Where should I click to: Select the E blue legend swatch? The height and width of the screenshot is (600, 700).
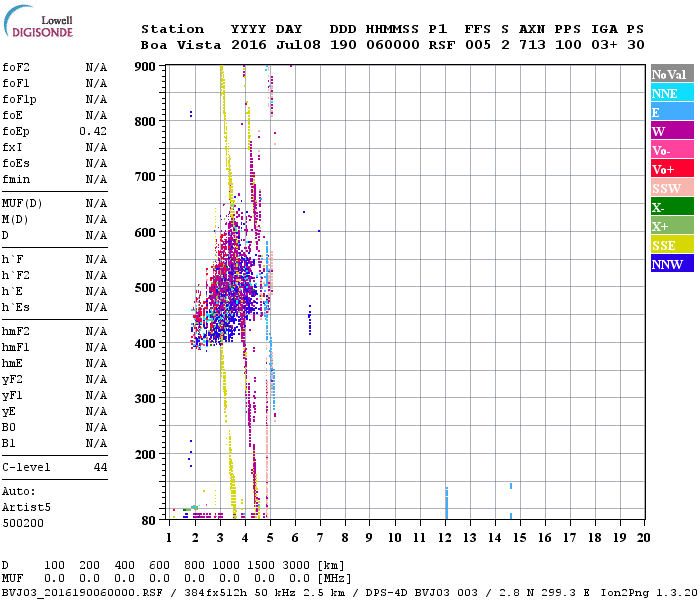coord(672,112)
